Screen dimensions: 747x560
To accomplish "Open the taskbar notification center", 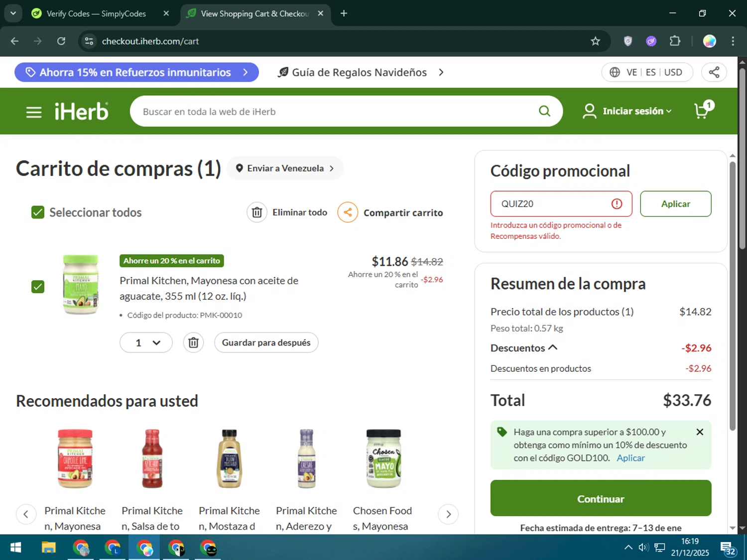I will point(728,549).
